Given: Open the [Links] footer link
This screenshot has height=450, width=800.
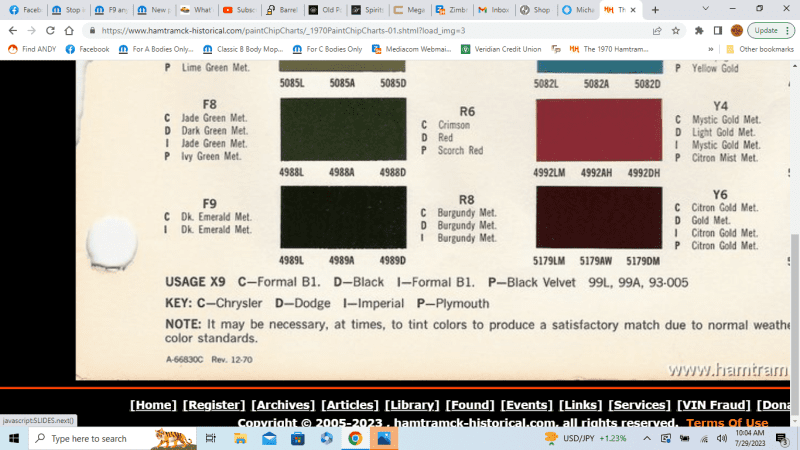Looking at the screenshot, I should [x=581, y=405].
